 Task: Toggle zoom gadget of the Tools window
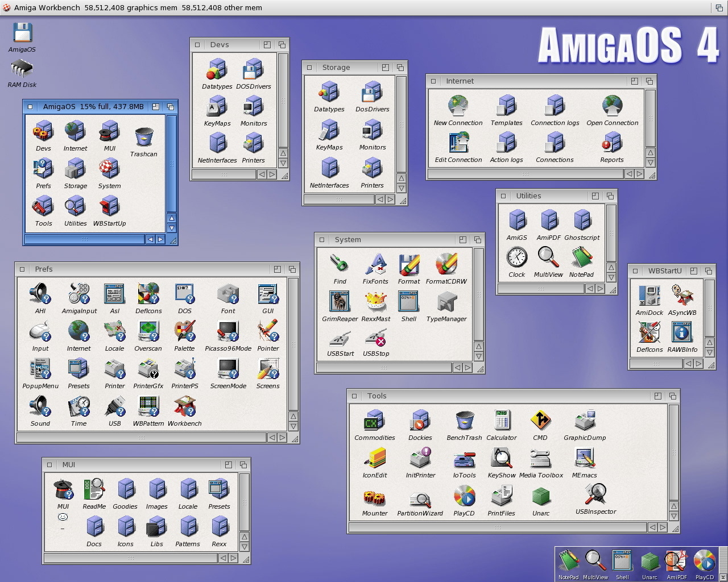pyautogui.click(x=657, y=396)
